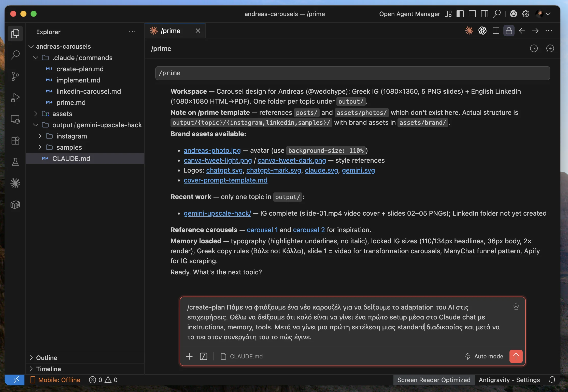
Task: Open the Explorer view in activity bar
Action: pos(15,33)
